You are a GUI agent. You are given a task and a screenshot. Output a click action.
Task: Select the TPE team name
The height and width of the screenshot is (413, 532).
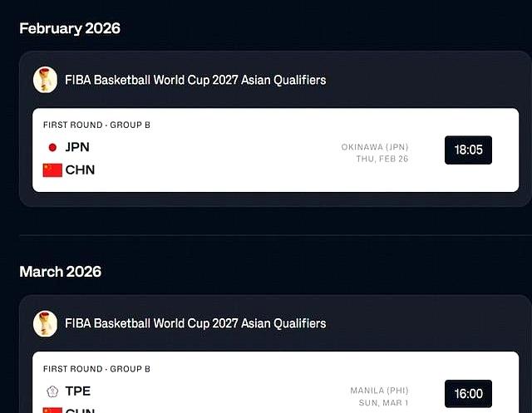(x=78, y=391)
